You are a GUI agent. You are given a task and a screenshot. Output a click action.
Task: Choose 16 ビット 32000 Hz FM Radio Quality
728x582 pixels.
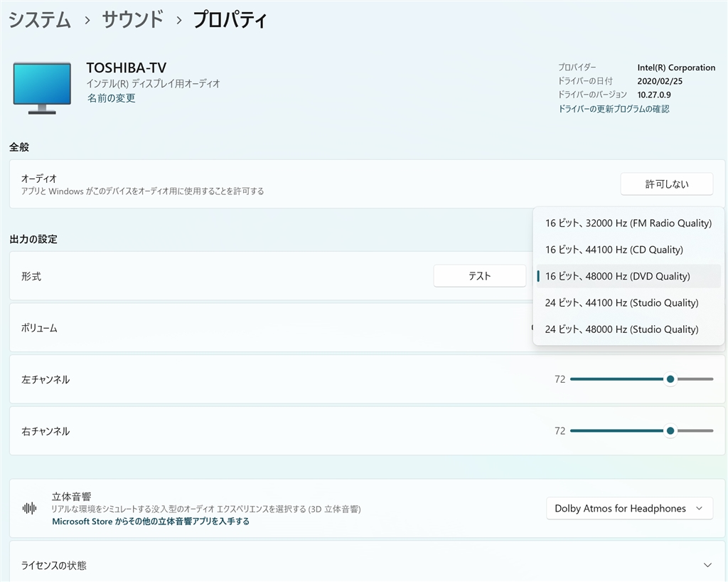click(628, 223)
